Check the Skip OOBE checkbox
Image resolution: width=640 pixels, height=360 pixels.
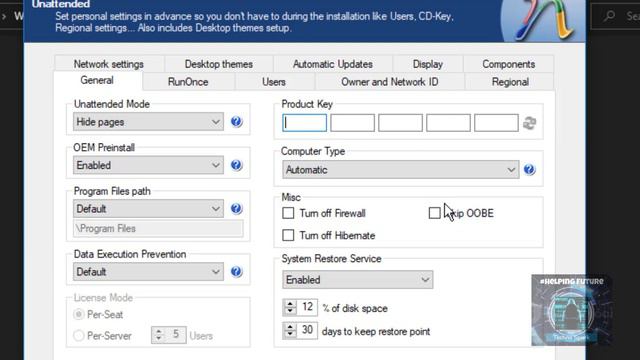[435, 213]
